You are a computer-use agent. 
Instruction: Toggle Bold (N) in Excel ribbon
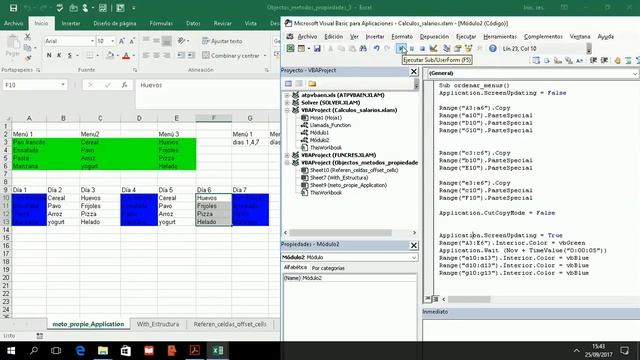[49, 55]
